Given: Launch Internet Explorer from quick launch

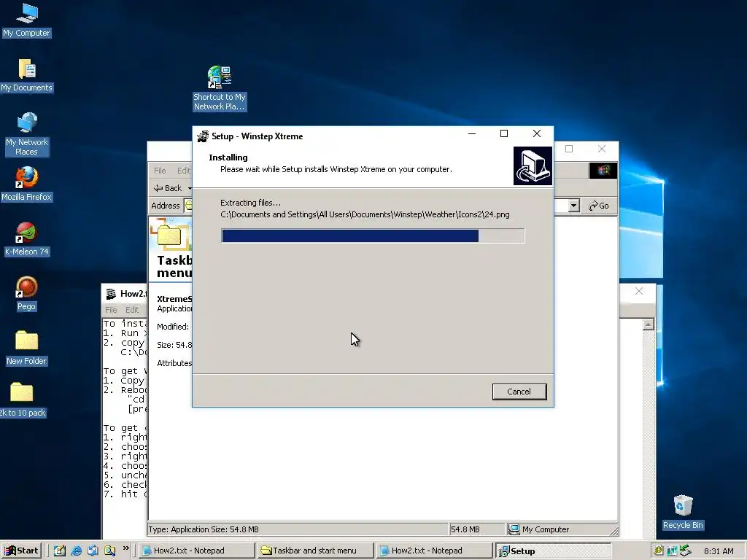Looking at the screenshot, I should [76, 551].
